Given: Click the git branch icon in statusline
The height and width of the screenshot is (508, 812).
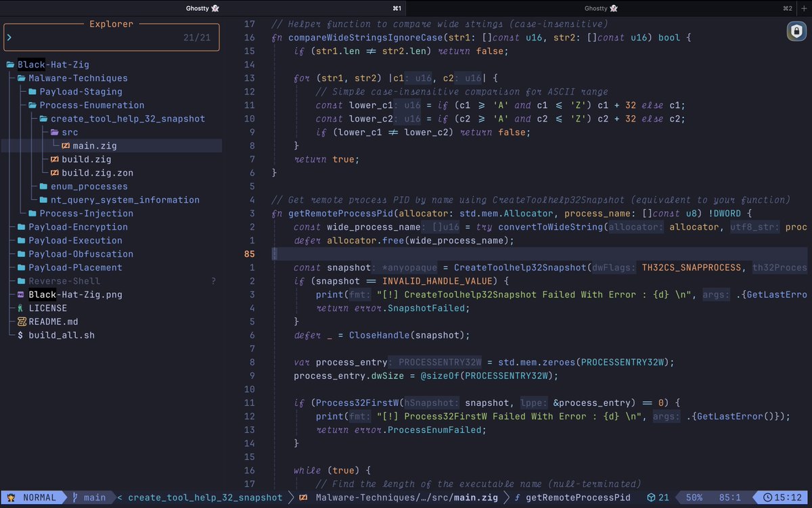Looking at the screenshot, I should point(75,498).
